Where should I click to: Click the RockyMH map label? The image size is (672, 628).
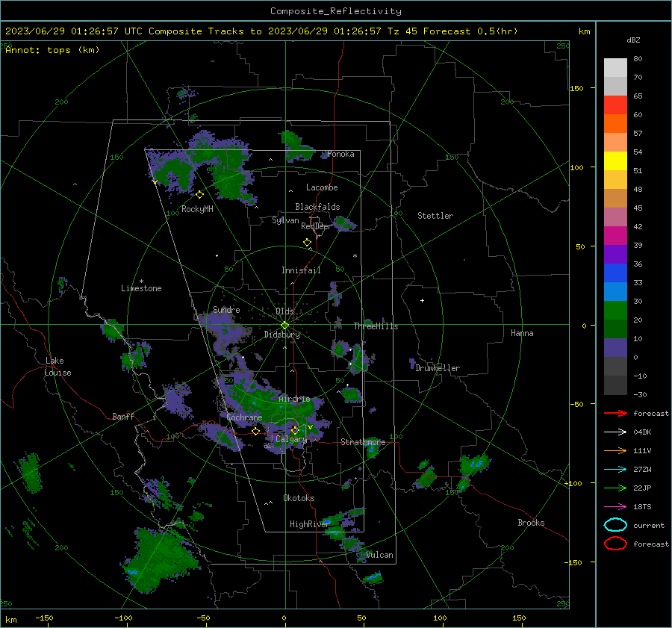tap(197, 209)
